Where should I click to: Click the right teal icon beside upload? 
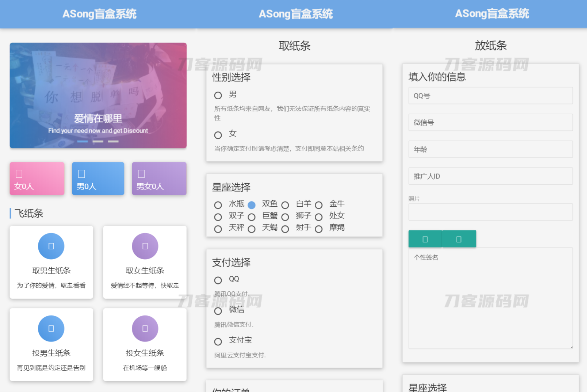pos(459,239)
